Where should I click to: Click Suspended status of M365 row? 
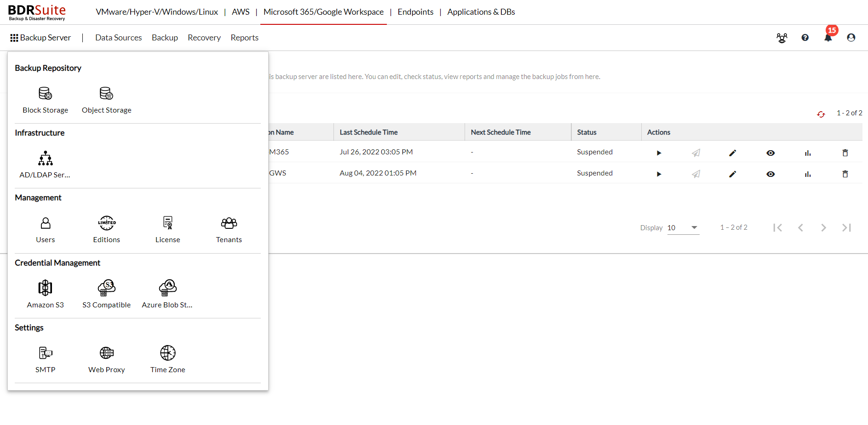[x=594, y=152]
